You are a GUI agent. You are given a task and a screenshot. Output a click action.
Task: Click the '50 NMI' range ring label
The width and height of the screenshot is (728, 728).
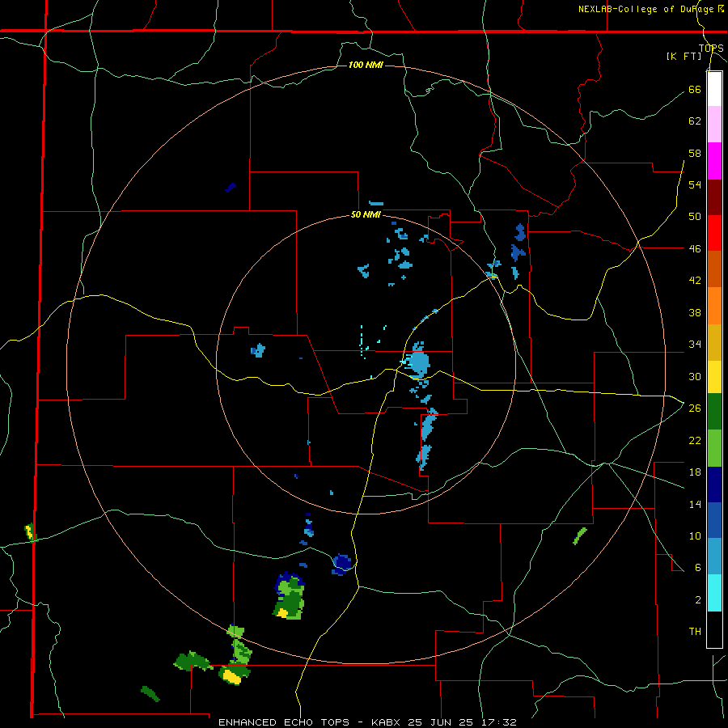coord(366,214)
